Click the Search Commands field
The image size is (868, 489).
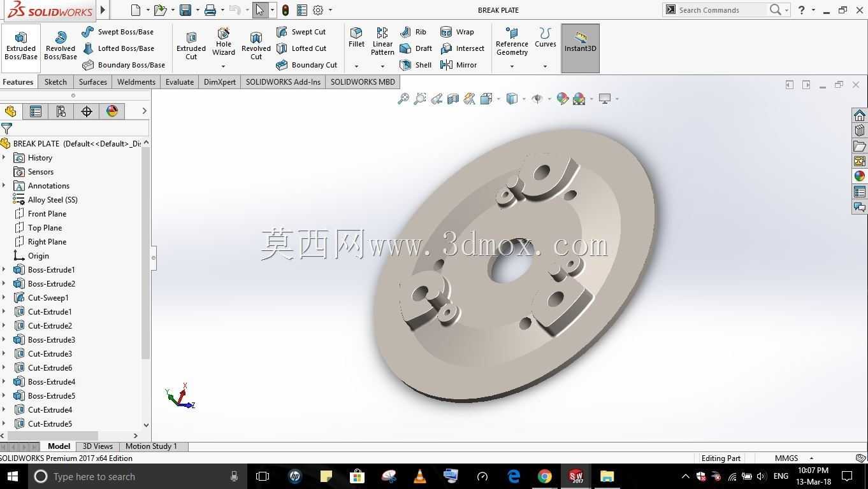(721, 10)
